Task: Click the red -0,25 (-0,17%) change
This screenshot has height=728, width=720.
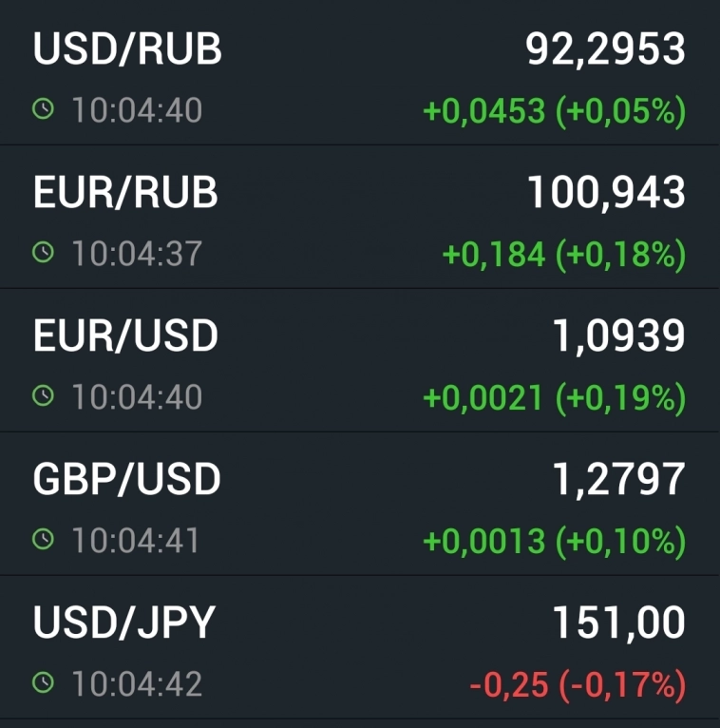Action: (578, 684)
